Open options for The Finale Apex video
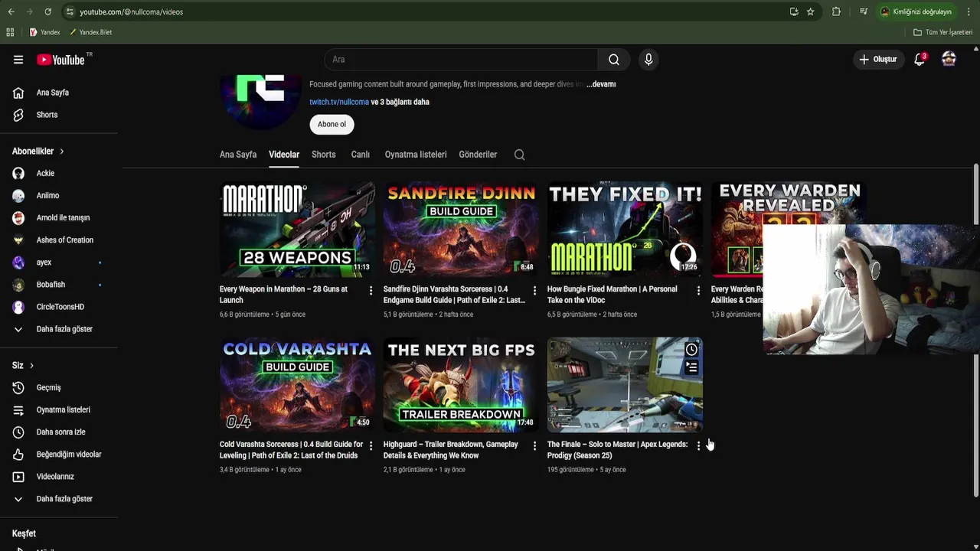The image size is (980, 551). tap(698, 446)
